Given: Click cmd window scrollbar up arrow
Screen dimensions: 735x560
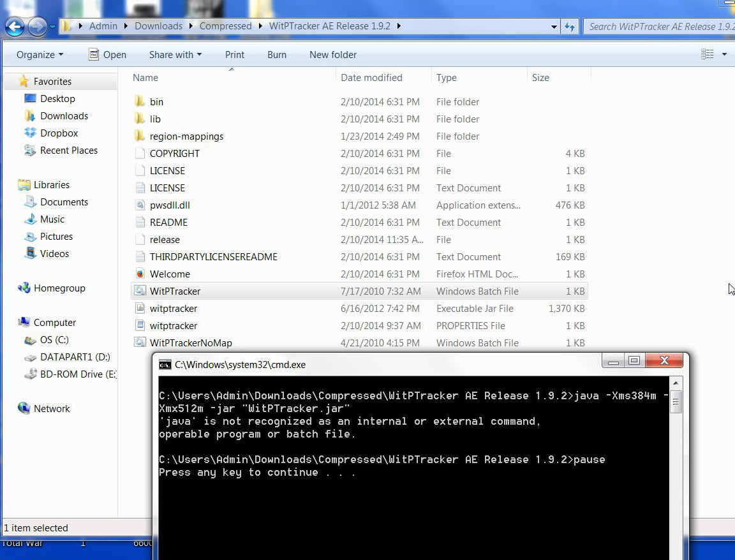Looking at the screenshot, I should (676, 383).
